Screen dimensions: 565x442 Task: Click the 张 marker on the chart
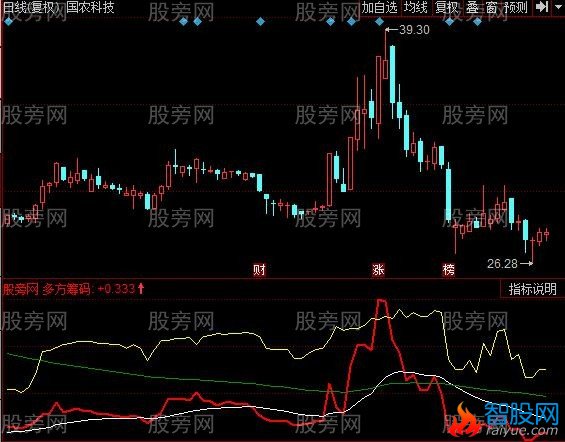pyautogui.click(x=378, y=269)
